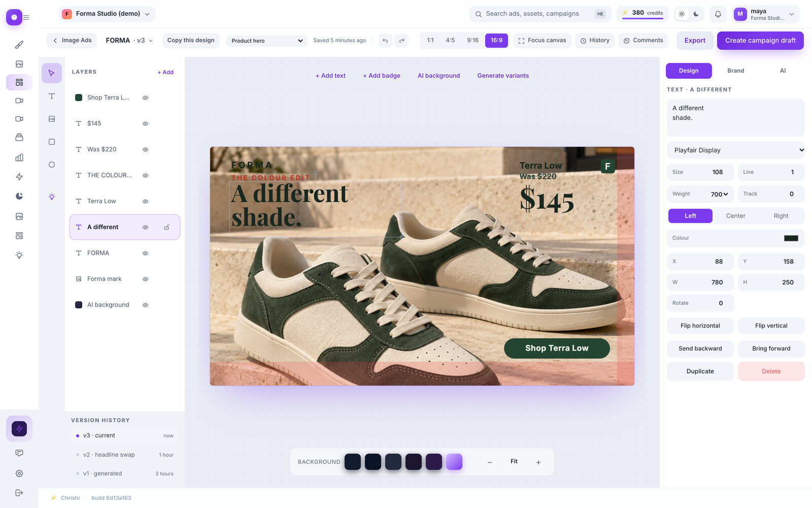Hide the 'AI background' layer
The image size is (812, 508).
(145, 305)
